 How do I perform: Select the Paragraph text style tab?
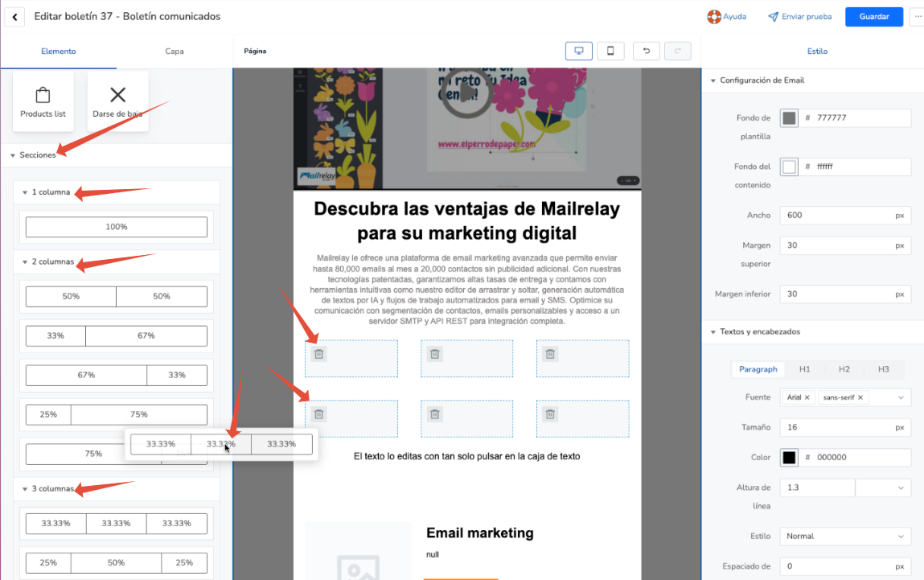click(x=758, y=369)
